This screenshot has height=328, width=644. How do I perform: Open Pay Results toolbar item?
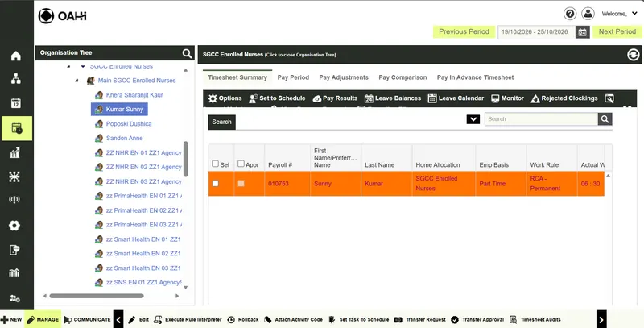pos(335,98)
